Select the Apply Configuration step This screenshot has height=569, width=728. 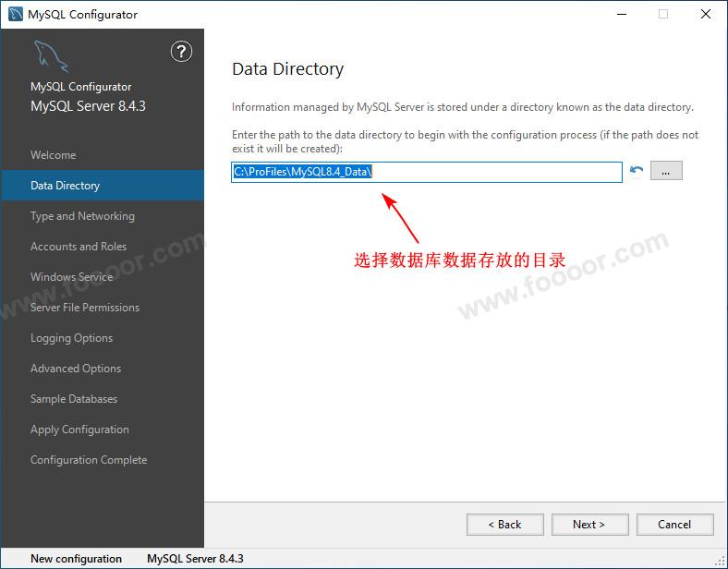[x=79, y=430]
